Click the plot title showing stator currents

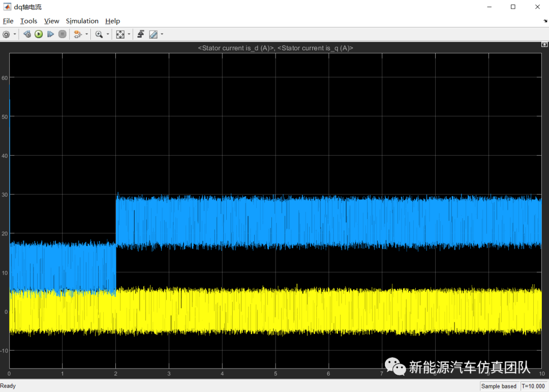275,48
